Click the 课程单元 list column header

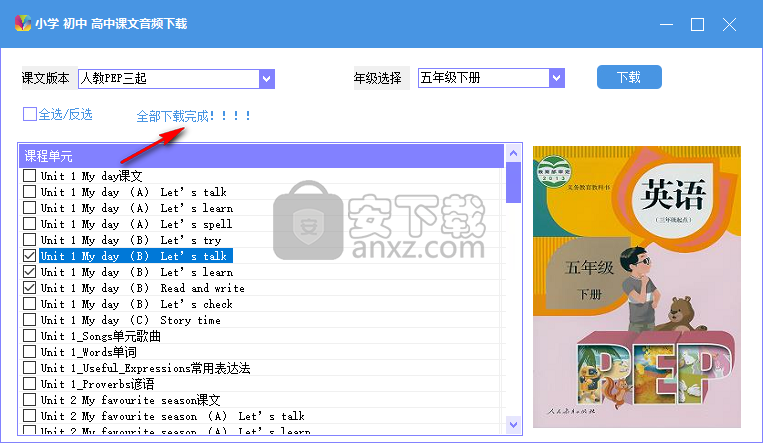tap(261, 156)
